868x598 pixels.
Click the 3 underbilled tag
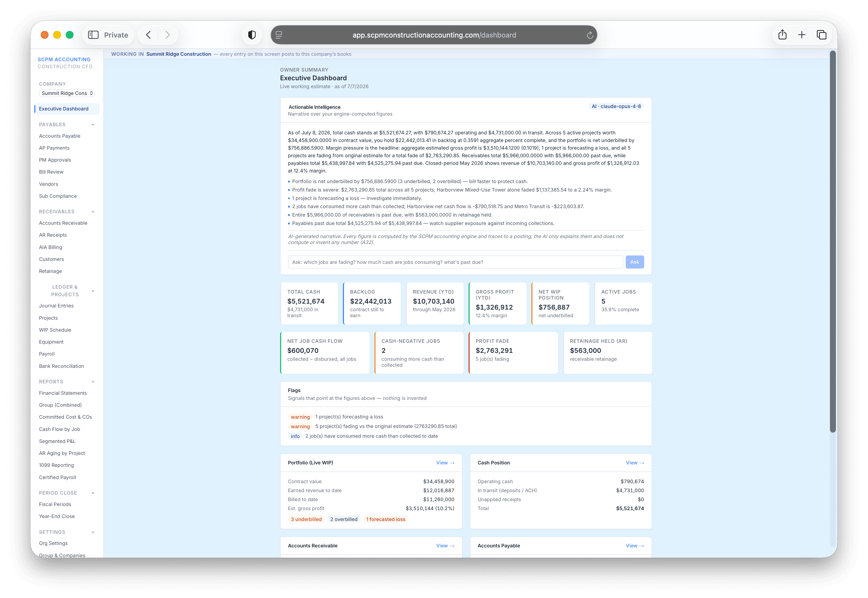(x=306, y=519)
